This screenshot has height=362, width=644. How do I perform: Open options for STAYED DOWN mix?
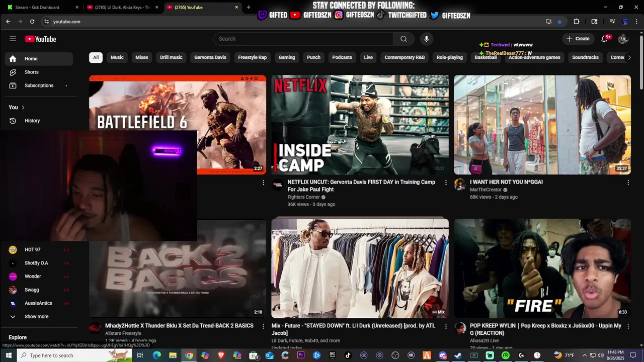tap(446, 326)
